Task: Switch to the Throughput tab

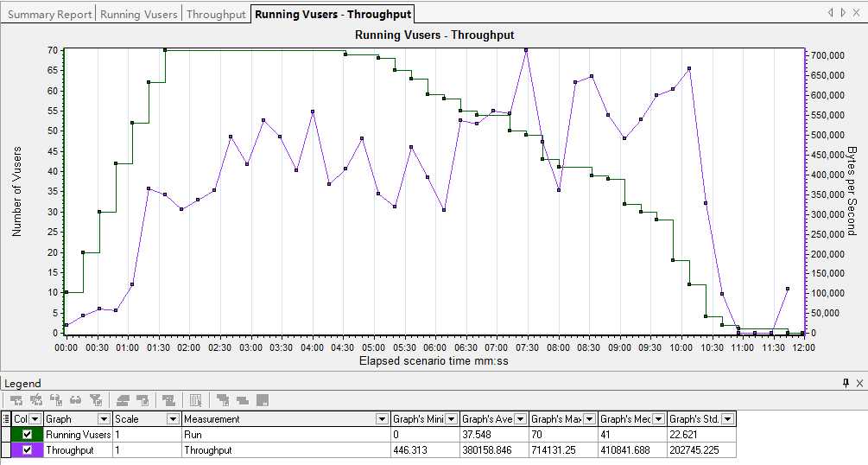Action: point(216,15)
